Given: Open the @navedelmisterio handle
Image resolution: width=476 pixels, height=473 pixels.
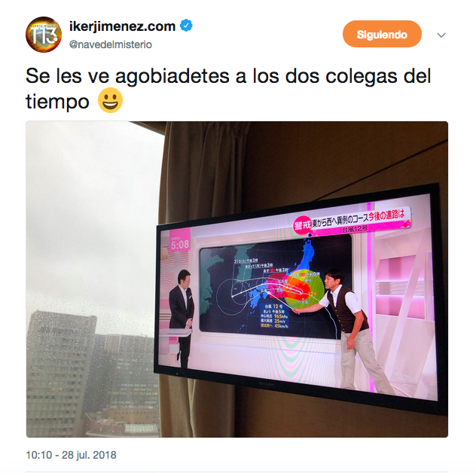Looking at the screenshot, I should [111, 44].
